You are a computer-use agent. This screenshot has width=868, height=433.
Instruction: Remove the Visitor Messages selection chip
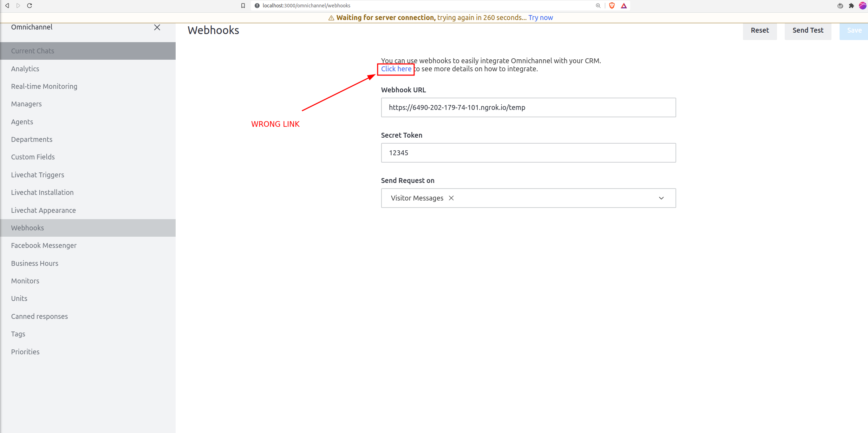(x=451, y=198)
